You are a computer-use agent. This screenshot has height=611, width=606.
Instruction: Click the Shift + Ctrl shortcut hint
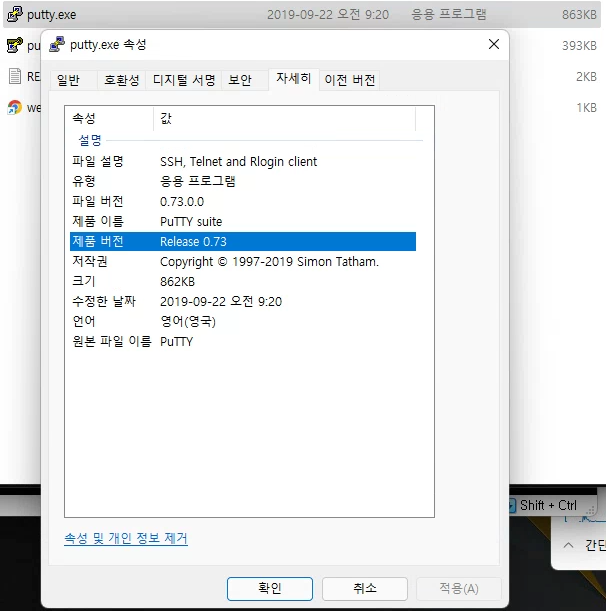(548, 505)
